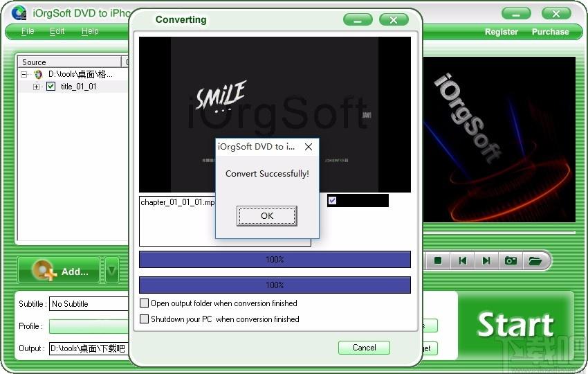
Task: Click the Previous track icon
Action: [463, 260]
